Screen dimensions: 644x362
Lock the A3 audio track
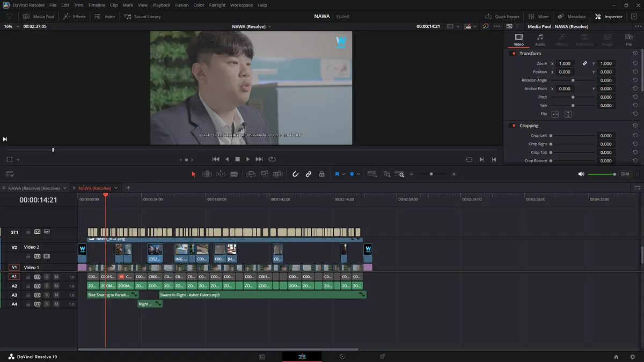(28, 295)
